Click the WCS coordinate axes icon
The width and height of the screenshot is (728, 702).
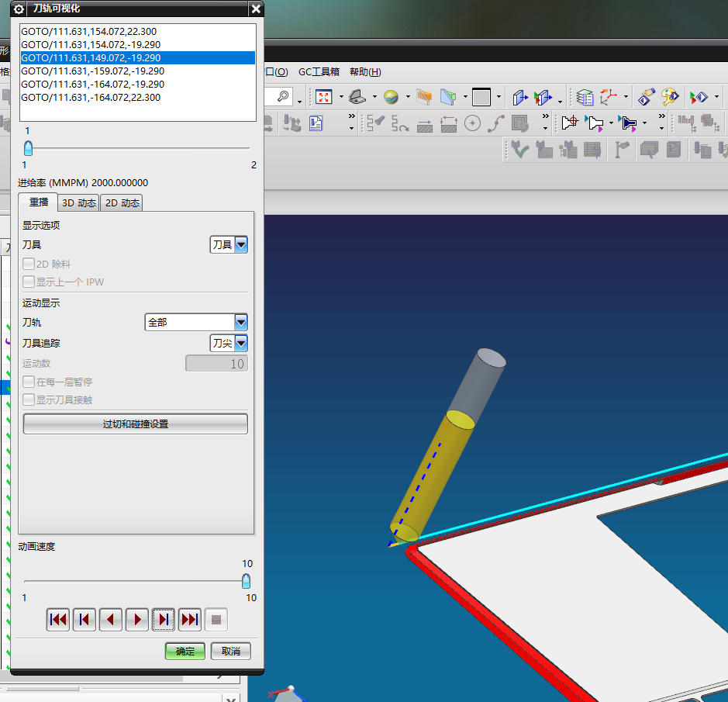point(608,97)
